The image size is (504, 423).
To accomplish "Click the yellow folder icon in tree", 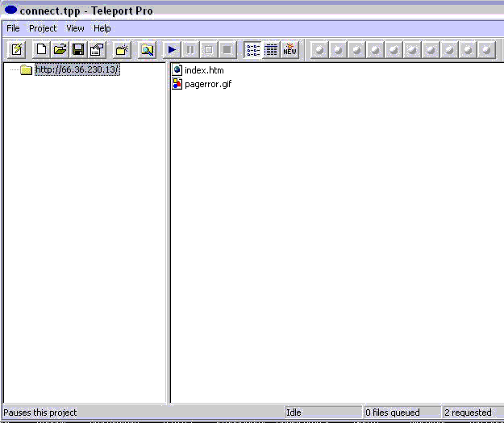I will (26, 69).
